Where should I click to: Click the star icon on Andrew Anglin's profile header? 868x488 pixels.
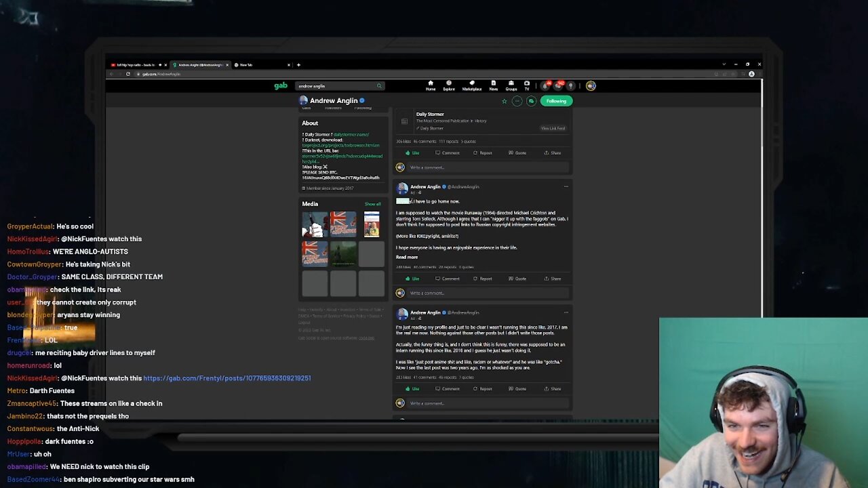504,101
